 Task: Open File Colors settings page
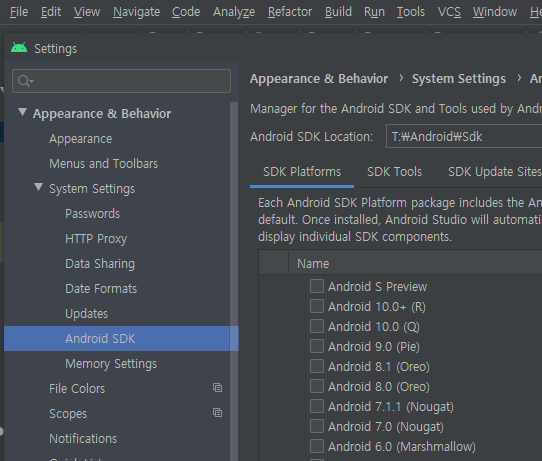point(77,388)
